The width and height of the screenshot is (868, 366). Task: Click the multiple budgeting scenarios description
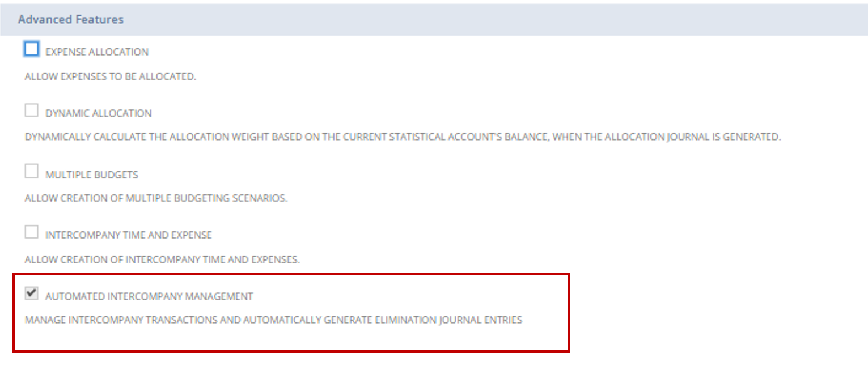tap(156, 199)
